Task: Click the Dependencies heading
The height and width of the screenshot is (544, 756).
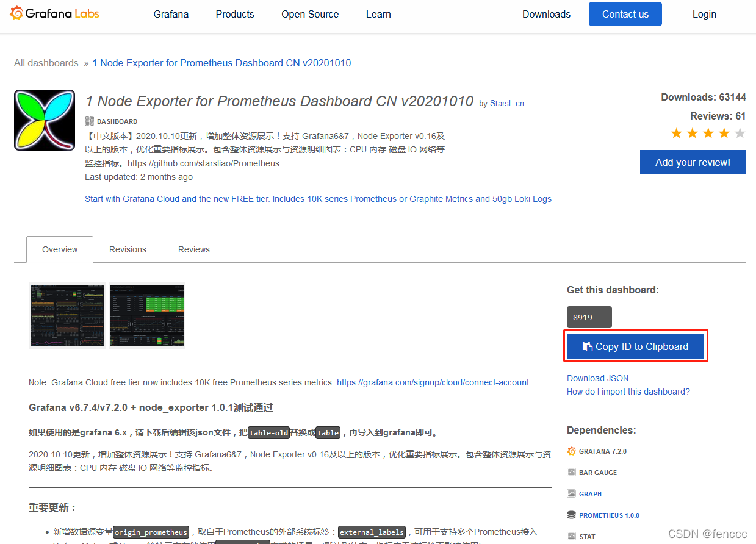Action: pos(601,430)
